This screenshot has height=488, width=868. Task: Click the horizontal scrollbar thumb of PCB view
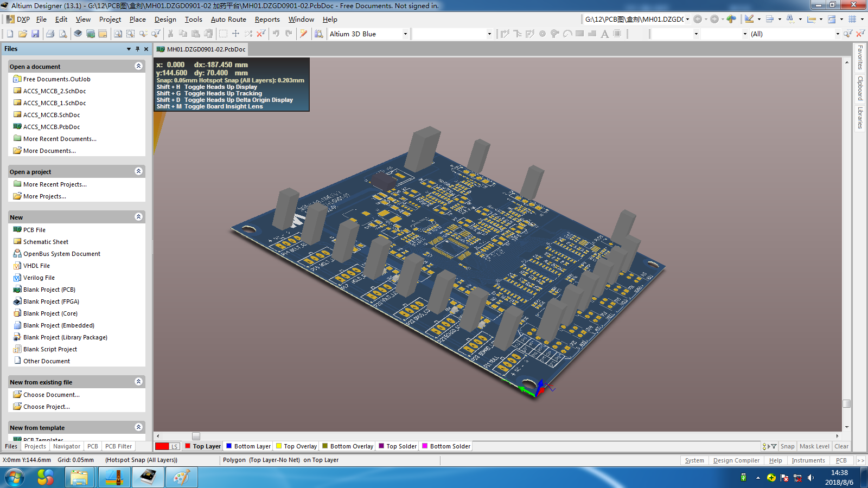coord(196,436)
